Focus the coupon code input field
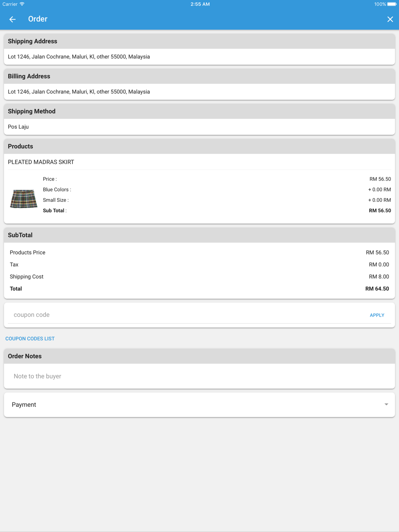Screen dimensions: 399x532 point(188,315)
